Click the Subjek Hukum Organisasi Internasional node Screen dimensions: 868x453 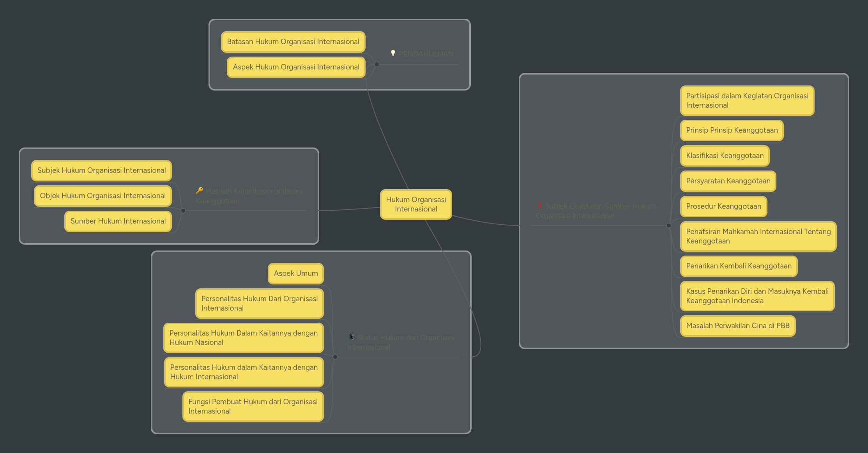click(101, 170)
